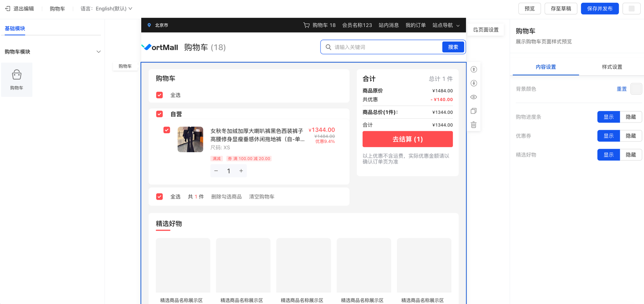
Task: Collapse the 购物车模块 section
Action: point(99,52)
